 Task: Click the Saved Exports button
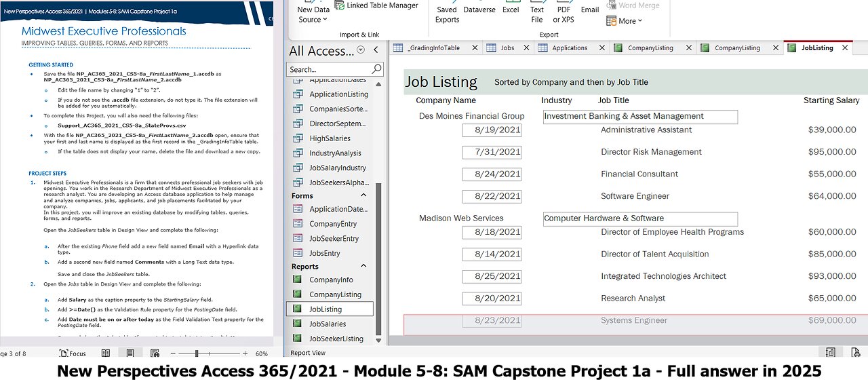[x=447, y=14]
